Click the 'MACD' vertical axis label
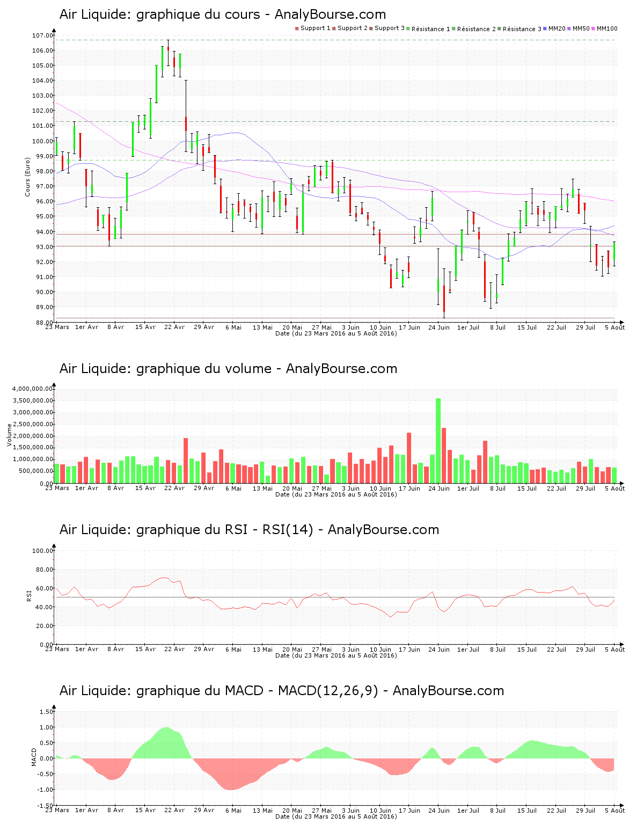 tap(34, 757)
